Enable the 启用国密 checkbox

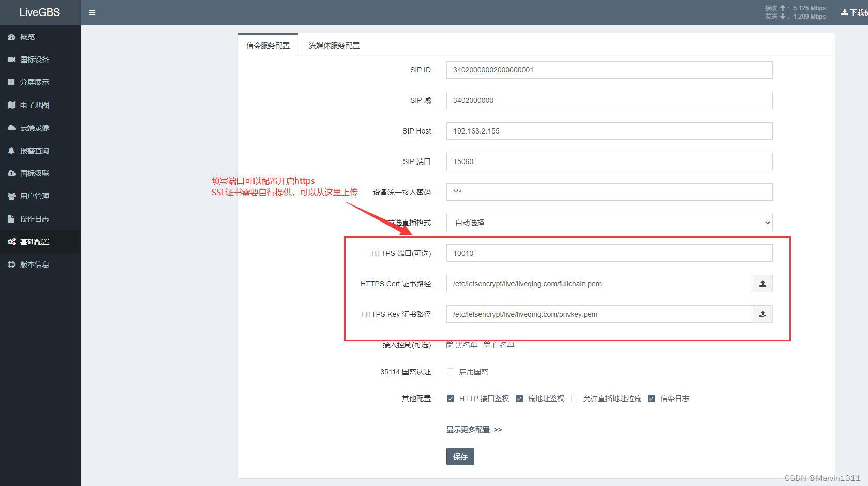(451, 372)
